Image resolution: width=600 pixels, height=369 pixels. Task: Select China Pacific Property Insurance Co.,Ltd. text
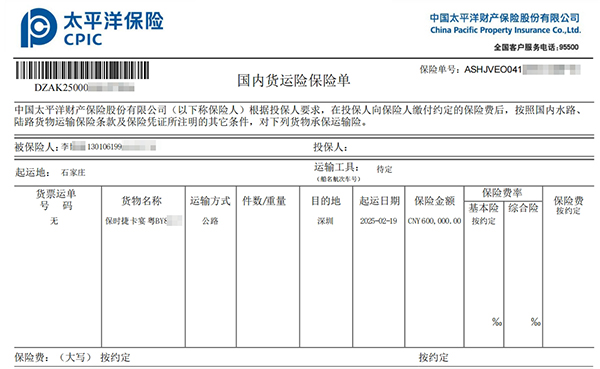505,30
